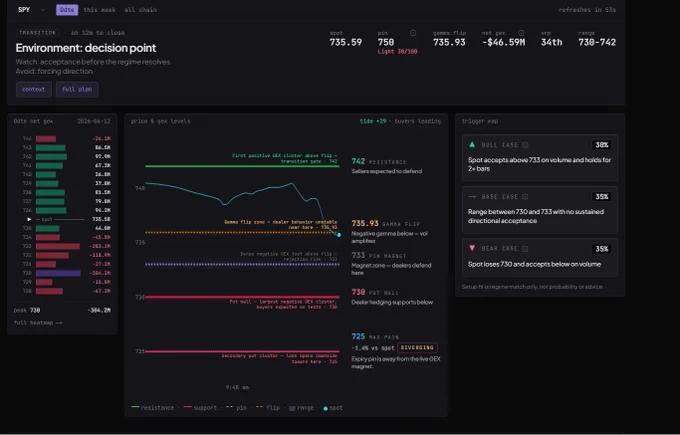
Task: Click the red put wall line at 730
Action: pyautogui.click(x=242, y=297)
